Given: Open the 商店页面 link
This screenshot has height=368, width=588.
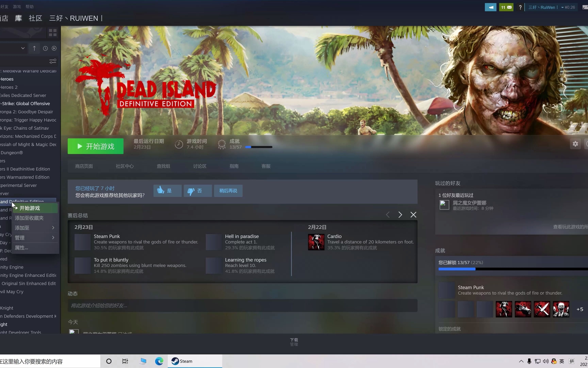Looking at the screenshot, I should coord(84,166).
